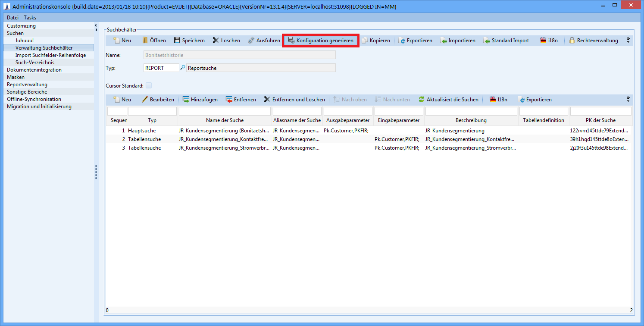Screen dimensions: 644x326
Task: Click the Typ field containing REPORT
Action: click(x=161, y=68)
